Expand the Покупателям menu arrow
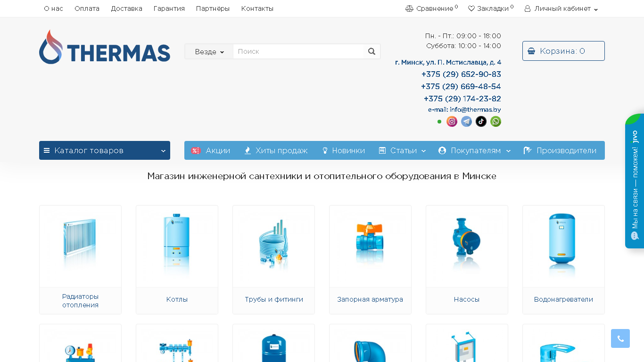644x362 pixels. point(508,151)
